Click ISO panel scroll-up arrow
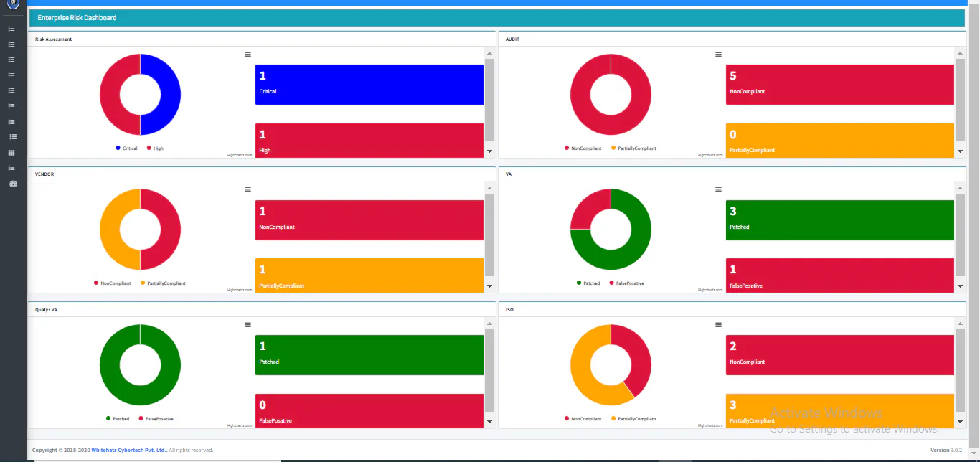Viewport: 980px width, 462px height. coord(960,324)
